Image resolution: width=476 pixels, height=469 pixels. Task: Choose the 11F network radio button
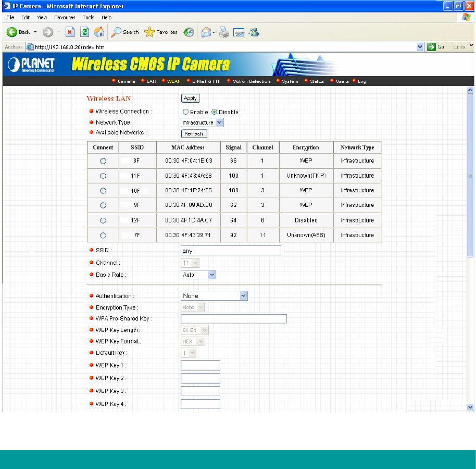[x=103, y=176]
